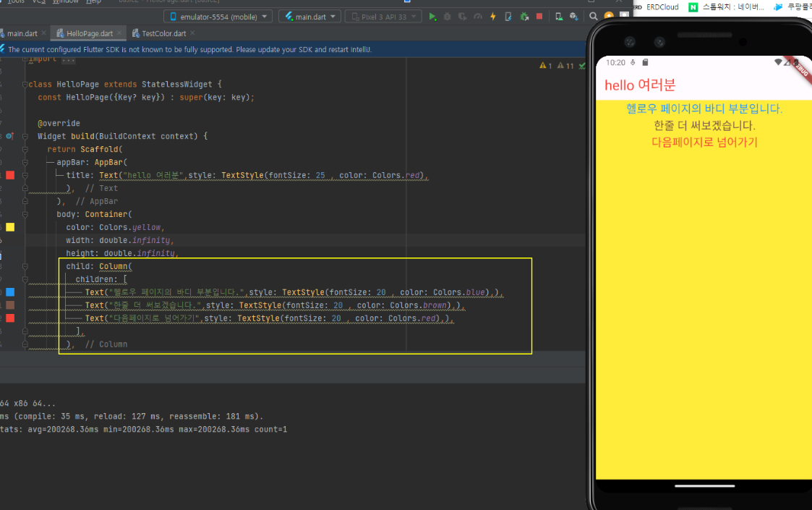This screenshot has height=510, width=812.
Task: Click the @override annotation
Action: (59, 124)
